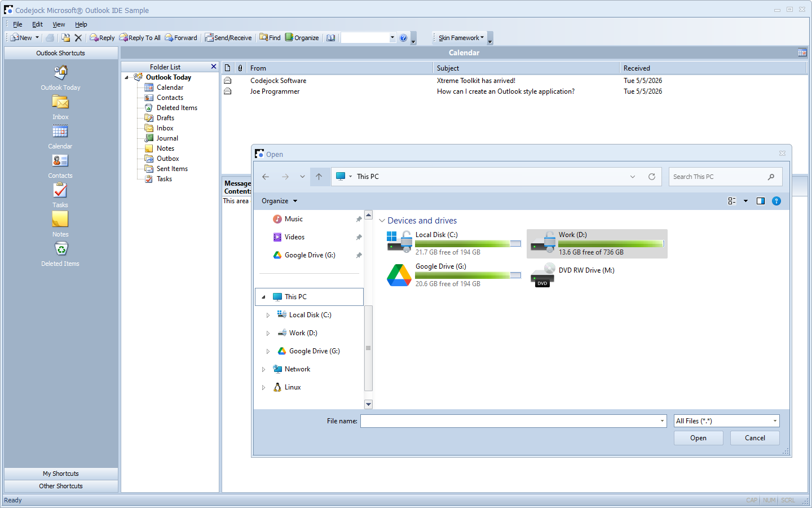
Task: Click the Cancel button in dialog
Action: [x=754, y=438]
